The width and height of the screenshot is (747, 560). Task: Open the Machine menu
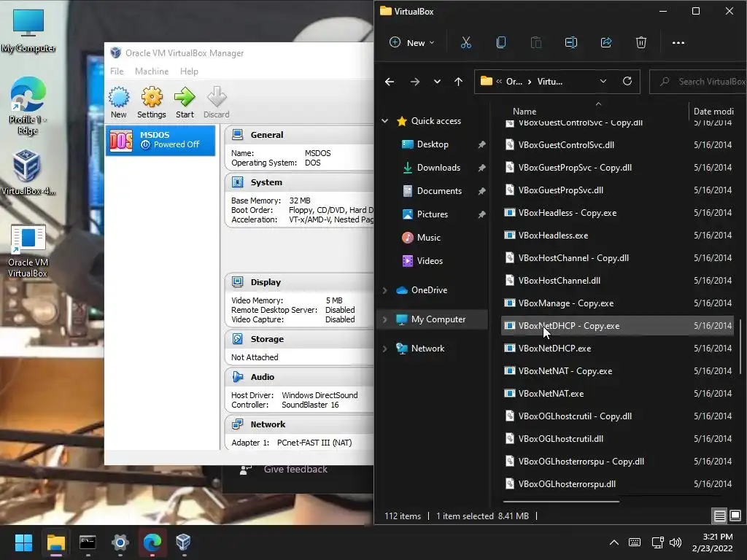click(x=152, y=71)
